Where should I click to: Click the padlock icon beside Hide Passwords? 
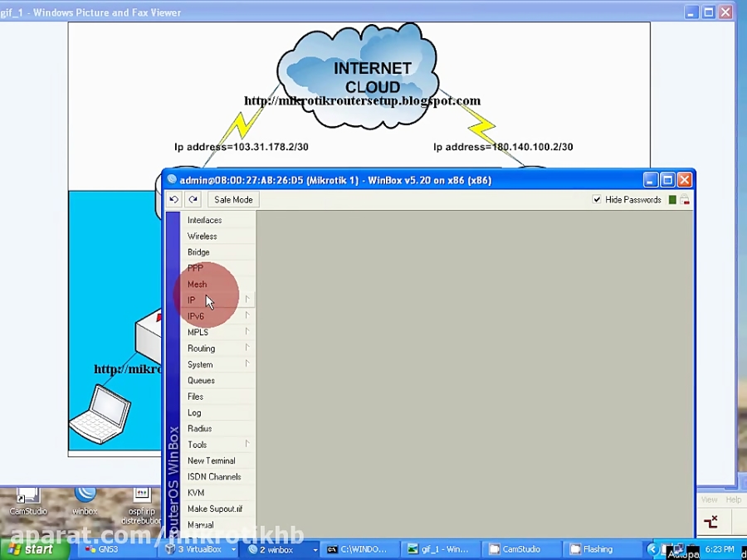[685, 200]
